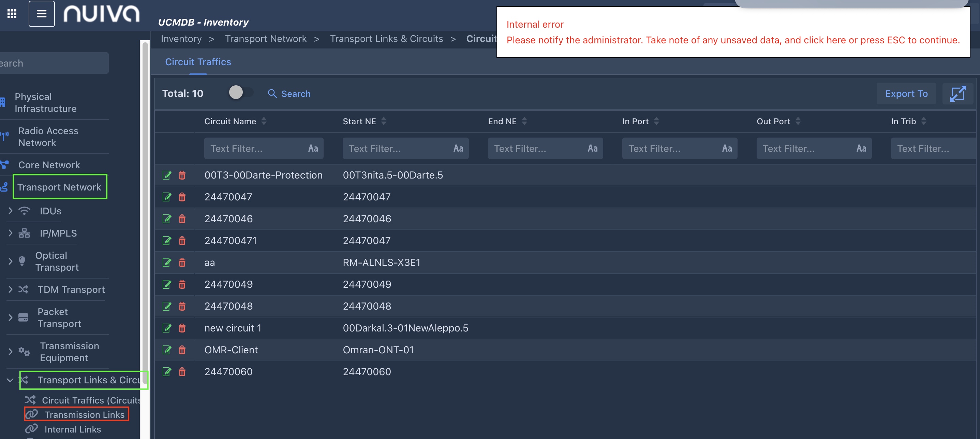The width and height of the screenshot is (980, 439).
Task: Click Transport Network breadcrumb link
Action: point(266,39)
